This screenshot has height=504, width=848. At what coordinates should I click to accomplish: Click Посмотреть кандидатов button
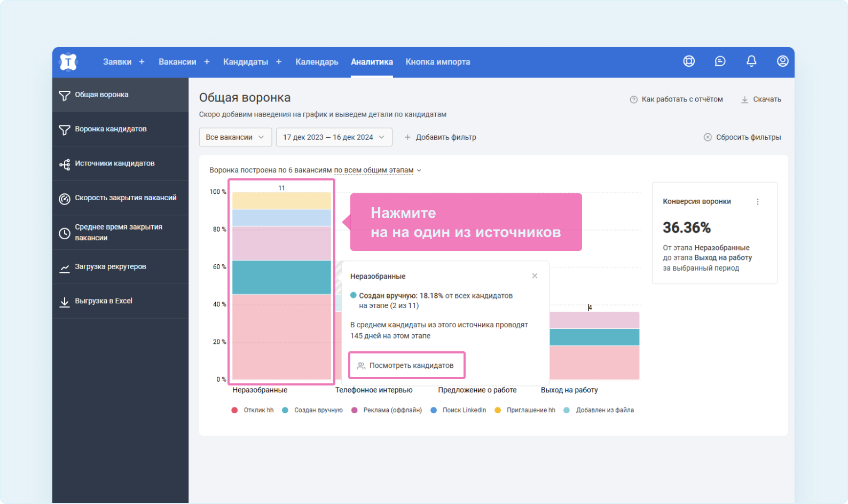(x=406, y=366)
